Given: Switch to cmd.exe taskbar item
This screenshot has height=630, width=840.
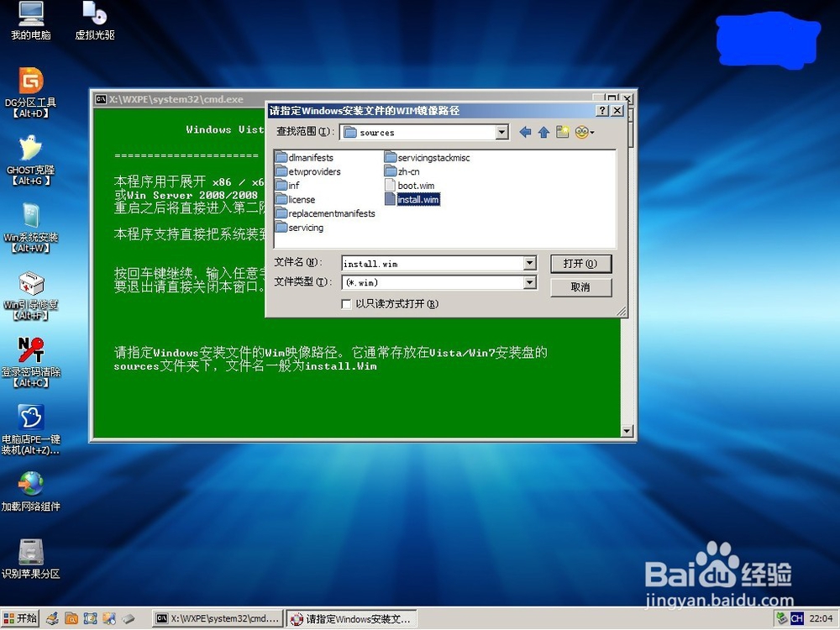Looking at the screenshot, I should tap(217, 619).
